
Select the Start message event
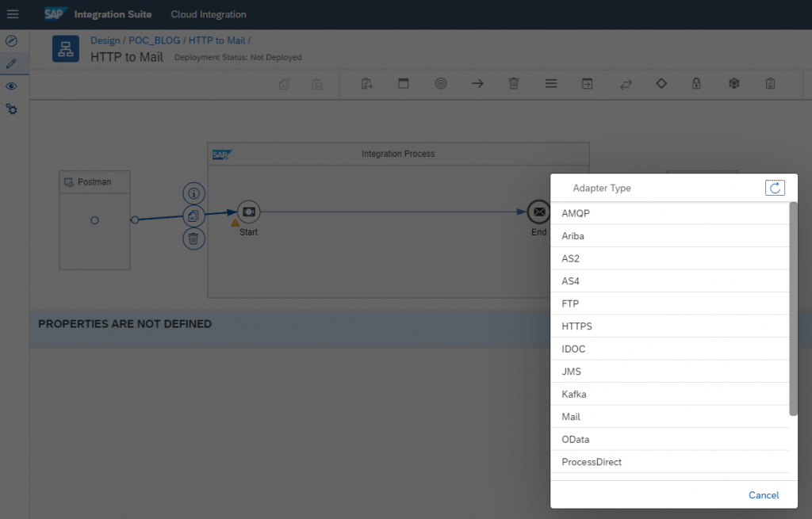[x=248, y=212]
